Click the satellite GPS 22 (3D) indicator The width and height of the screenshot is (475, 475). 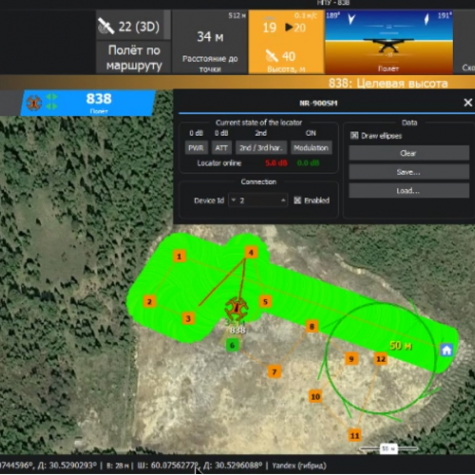click(x=133, y=26)
